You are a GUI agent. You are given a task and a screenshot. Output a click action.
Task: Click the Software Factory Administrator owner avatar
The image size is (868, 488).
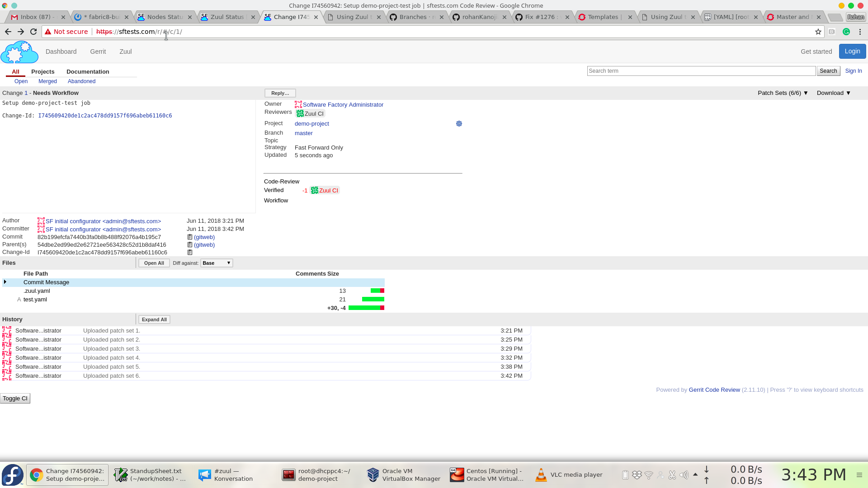click(x=298, y=104)
